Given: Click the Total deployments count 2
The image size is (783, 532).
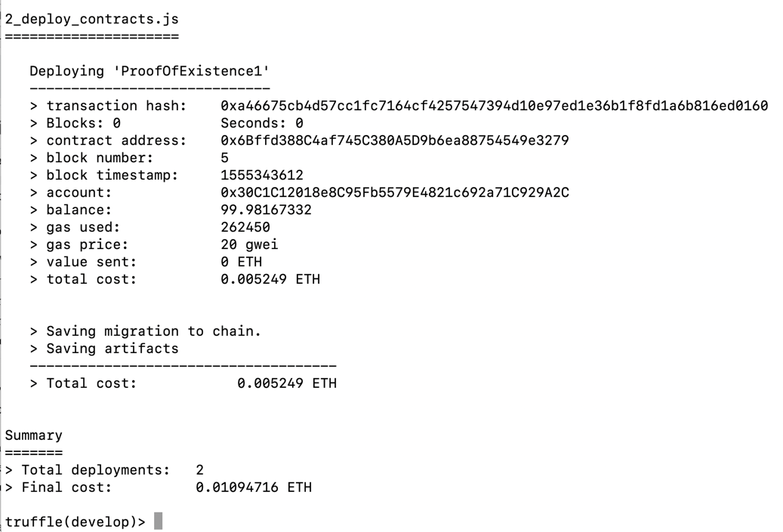Looking at the screenshot, I should 199,470.
